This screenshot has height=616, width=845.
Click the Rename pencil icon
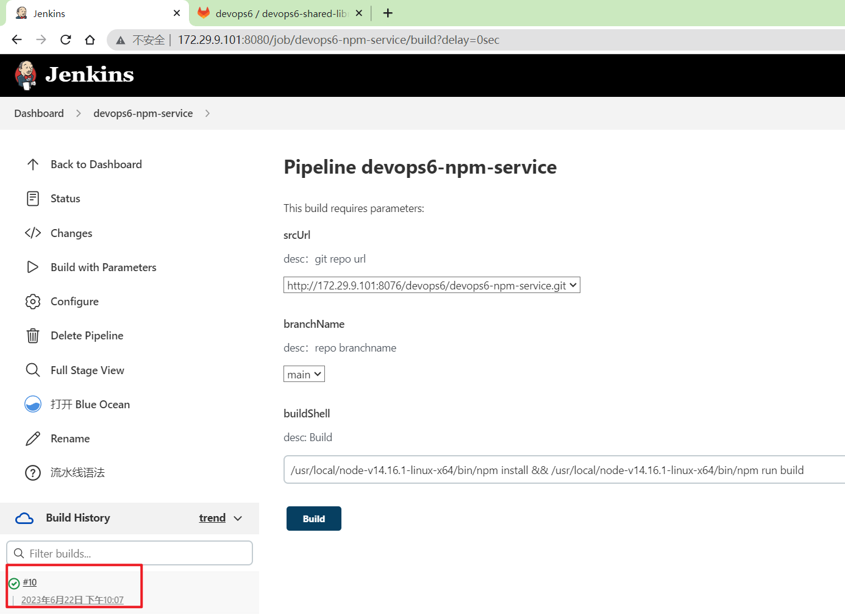[33, 439]
